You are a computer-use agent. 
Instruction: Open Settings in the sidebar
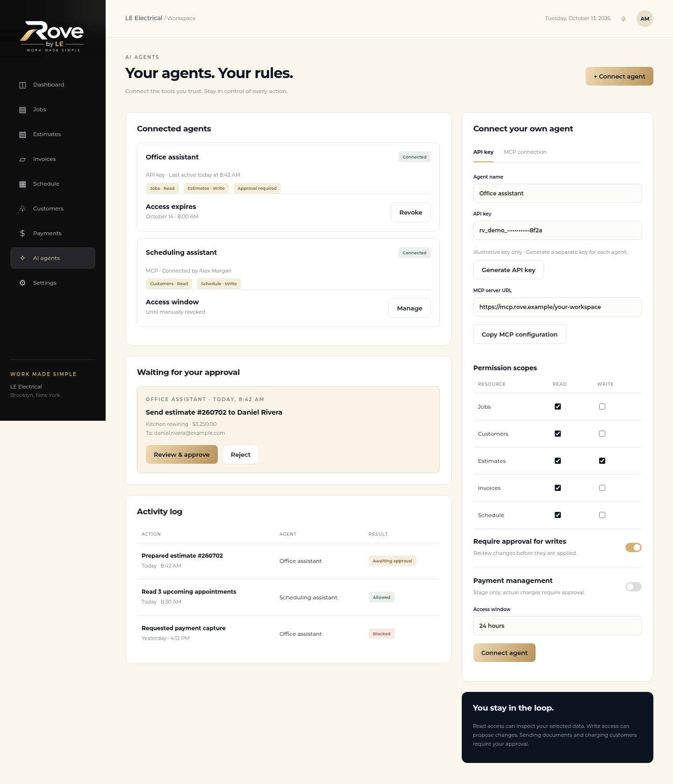53,283
